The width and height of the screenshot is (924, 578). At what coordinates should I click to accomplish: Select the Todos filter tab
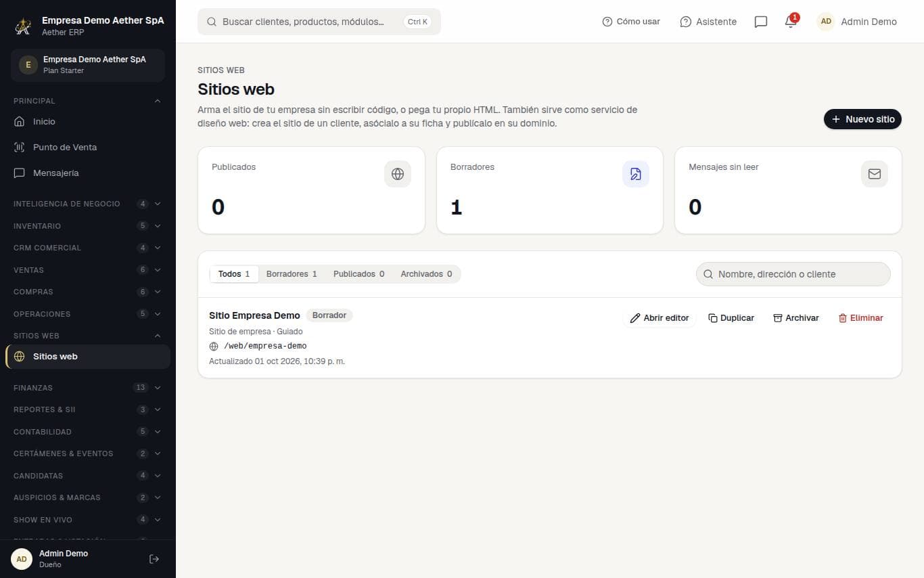click(x=234, y=274)
